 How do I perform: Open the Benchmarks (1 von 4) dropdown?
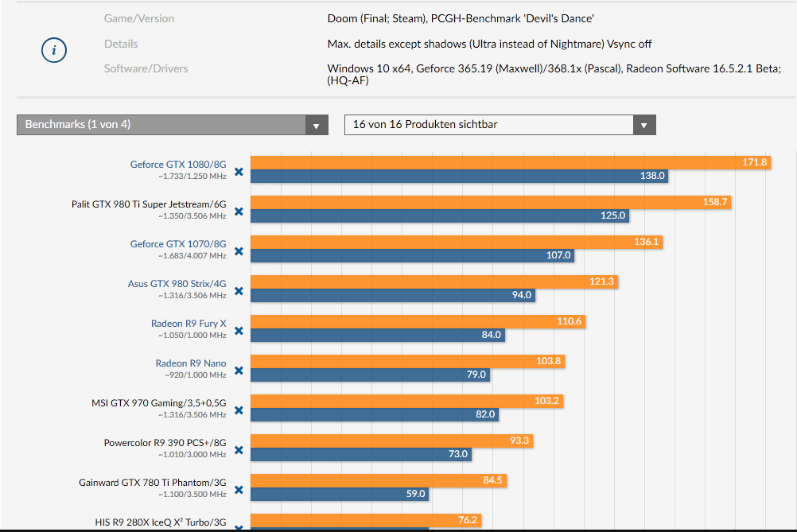[x=172, y=125]
